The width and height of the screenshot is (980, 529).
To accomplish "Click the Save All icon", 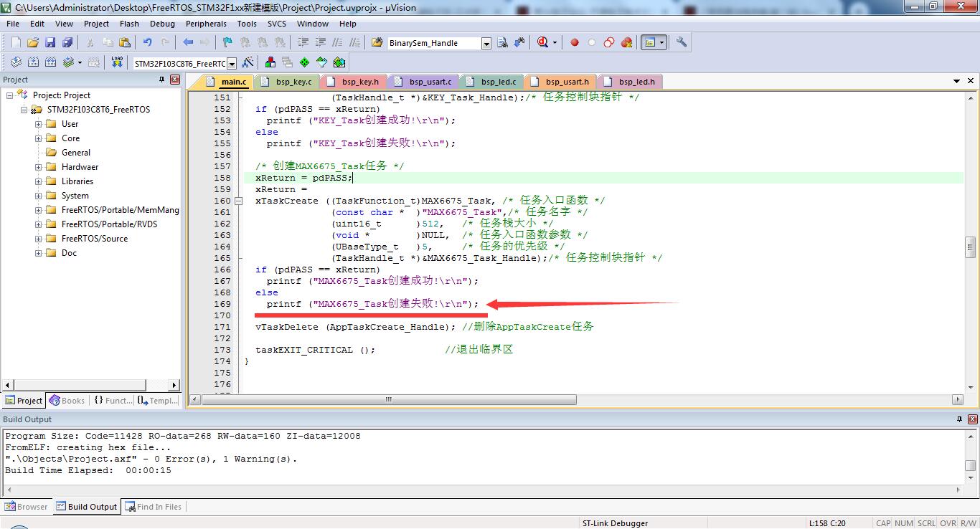I will 67,42.
